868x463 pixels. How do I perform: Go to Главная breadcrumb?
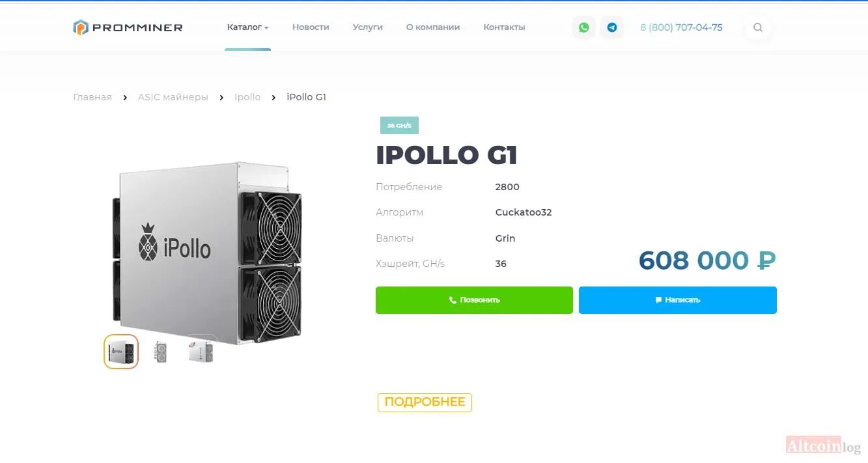pos(92,97)
